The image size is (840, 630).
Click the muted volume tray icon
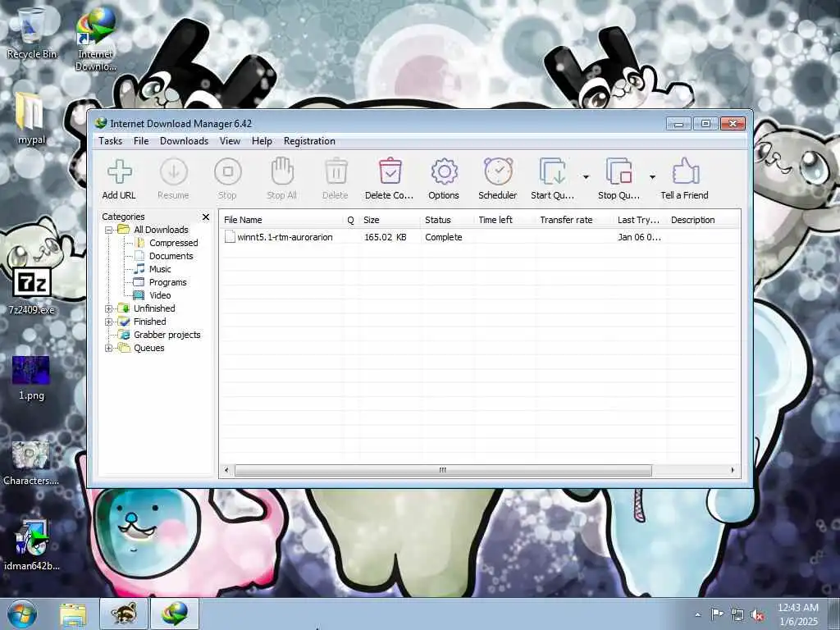tap(757, 615)
